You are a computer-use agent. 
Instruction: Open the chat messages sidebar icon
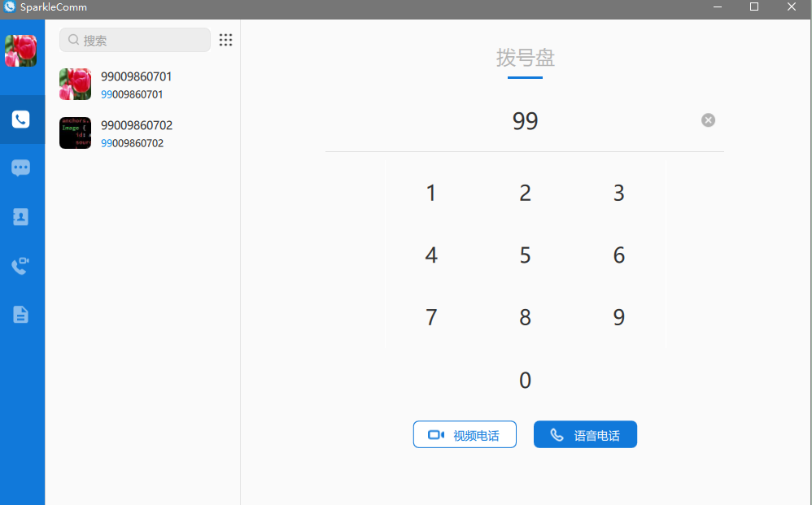(x=21, y=168)
